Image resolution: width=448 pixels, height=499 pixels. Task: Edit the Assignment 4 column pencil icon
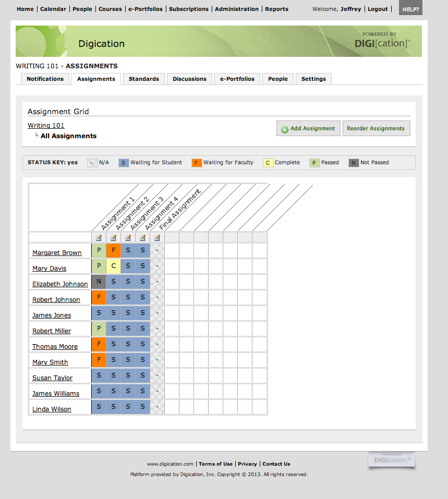(142, 237)
